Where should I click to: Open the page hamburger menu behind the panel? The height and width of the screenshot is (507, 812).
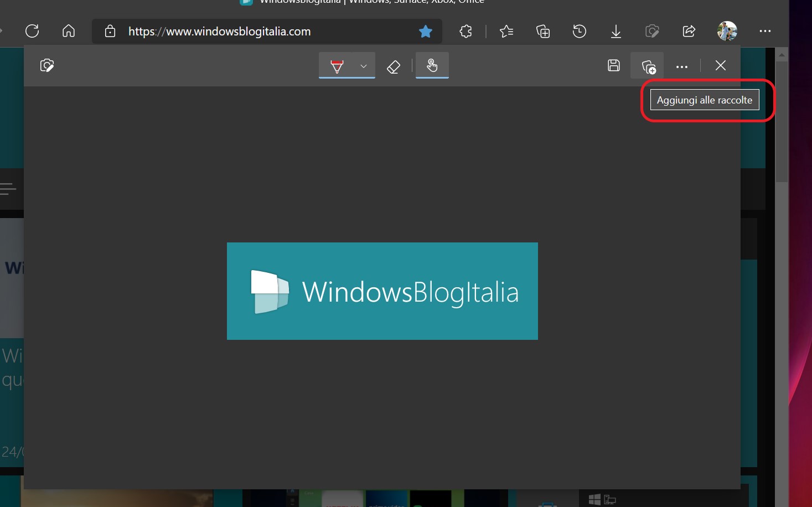pos(8,189)
